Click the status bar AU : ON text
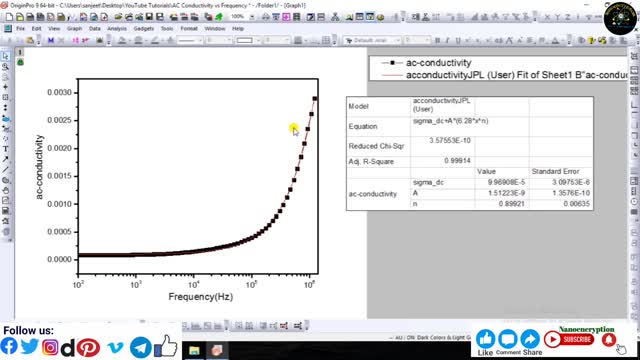640x360 pixels. (x=405, y=338)
